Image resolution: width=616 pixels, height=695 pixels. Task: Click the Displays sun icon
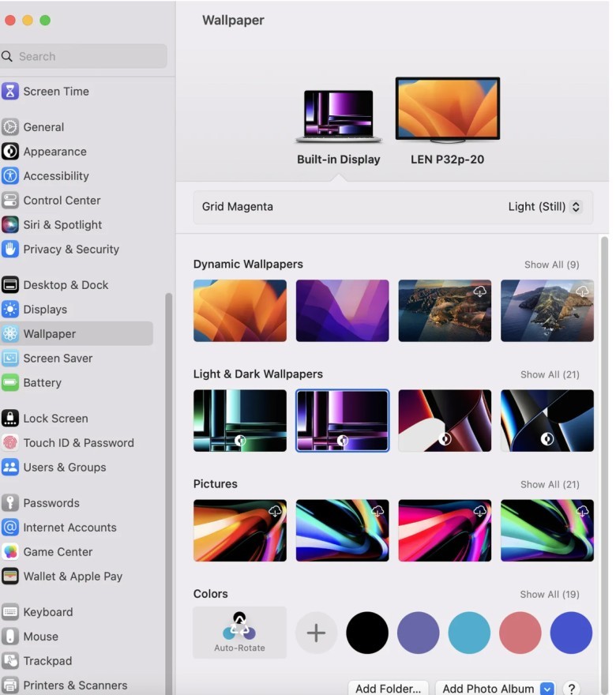10,310
